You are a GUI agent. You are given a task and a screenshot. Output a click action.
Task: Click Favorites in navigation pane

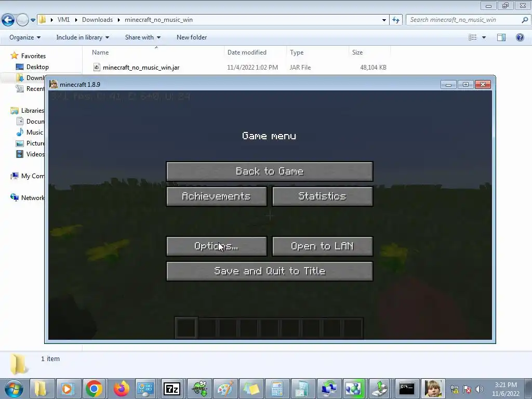[33, 56]
